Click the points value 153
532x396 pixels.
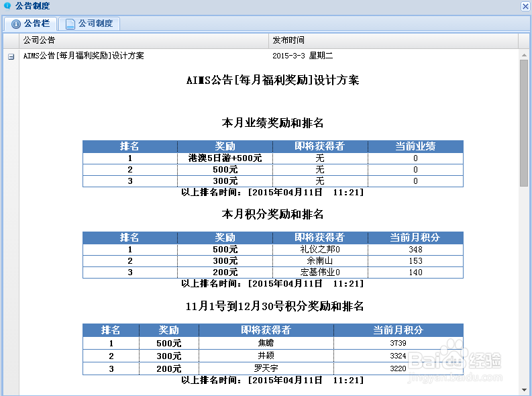pos(415,261)
